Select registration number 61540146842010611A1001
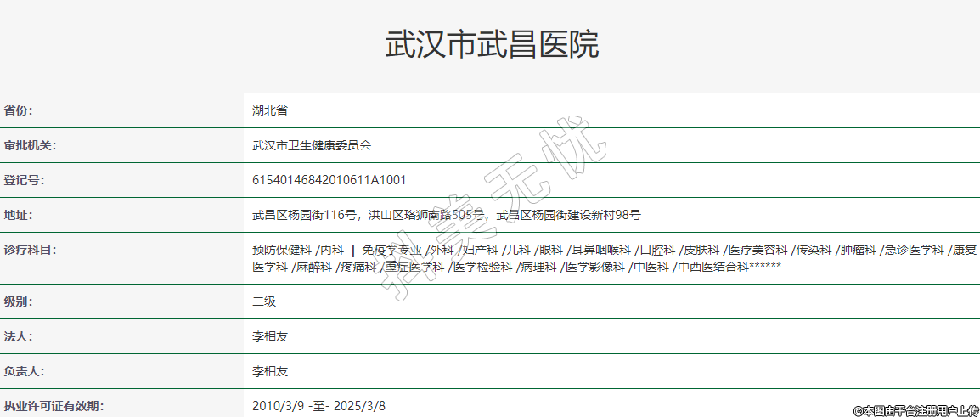980x417 pixels. tap(329, 180)
